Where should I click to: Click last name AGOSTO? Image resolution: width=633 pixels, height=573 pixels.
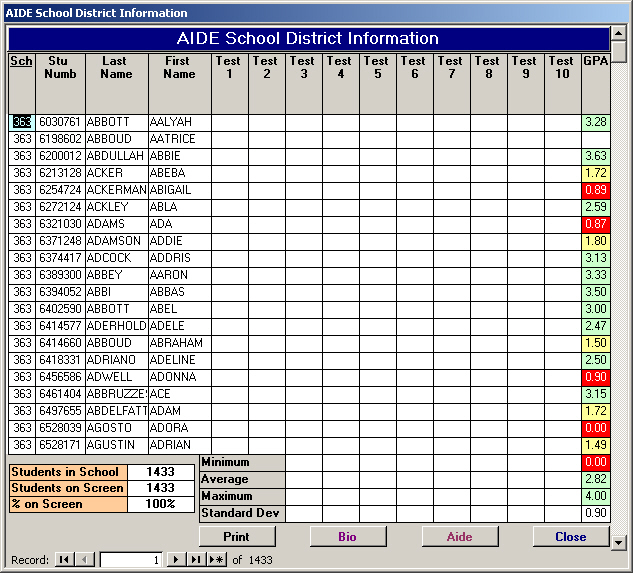click(117, 428)
